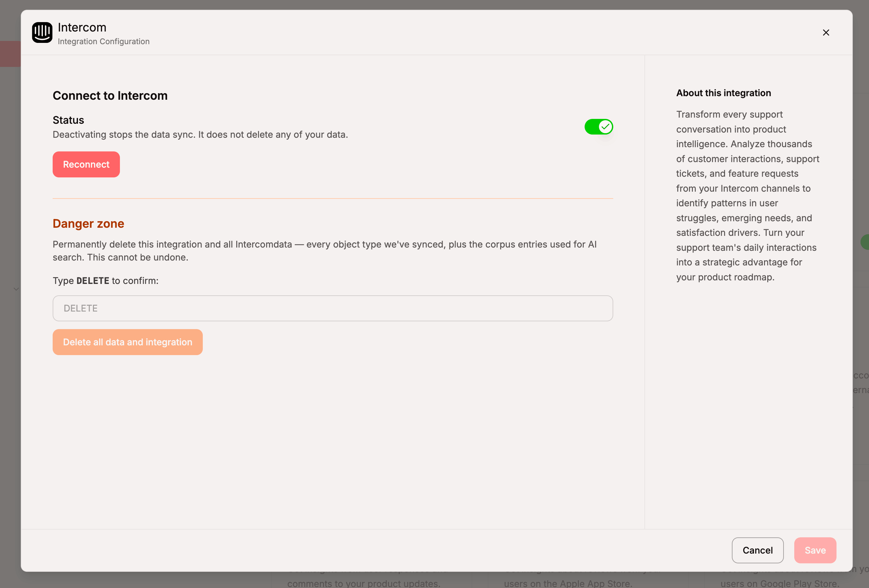The height and width of the screenshot is (588, 869).
Task: Click the Status label text
Action: [x=69, y=120]
